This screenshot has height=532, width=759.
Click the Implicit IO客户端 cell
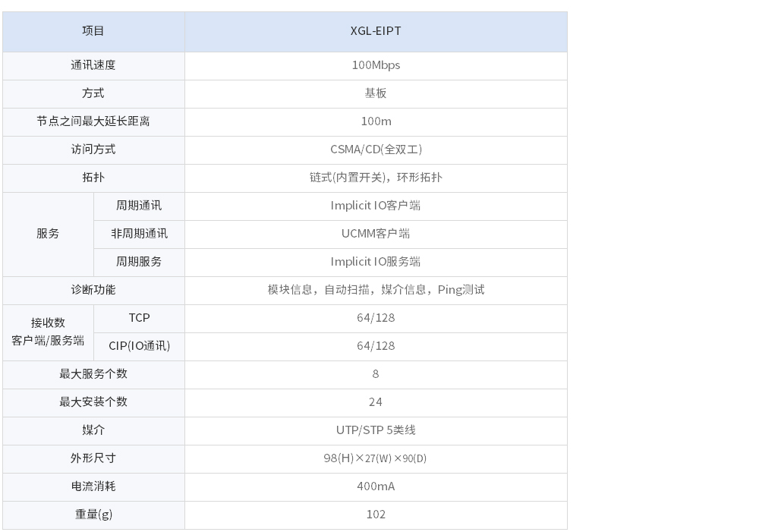pos(376,206)
